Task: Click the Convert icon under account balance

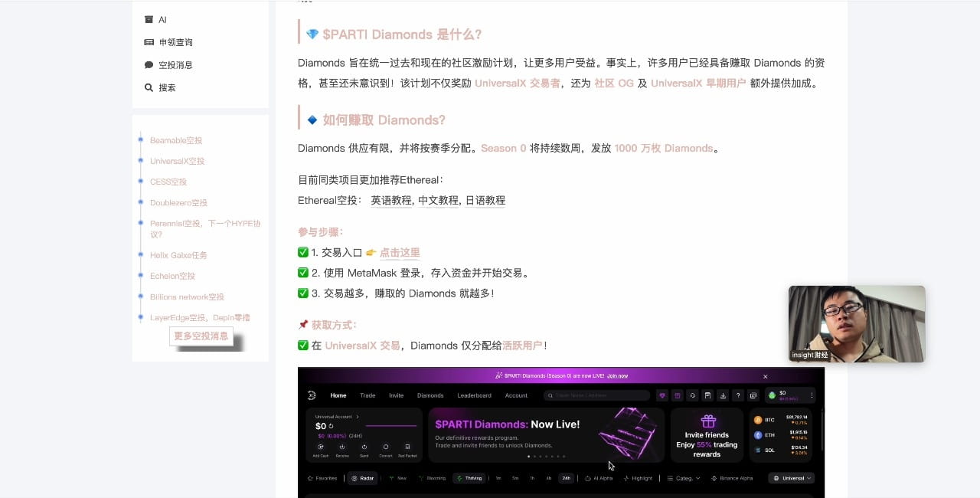Action: 386,447
